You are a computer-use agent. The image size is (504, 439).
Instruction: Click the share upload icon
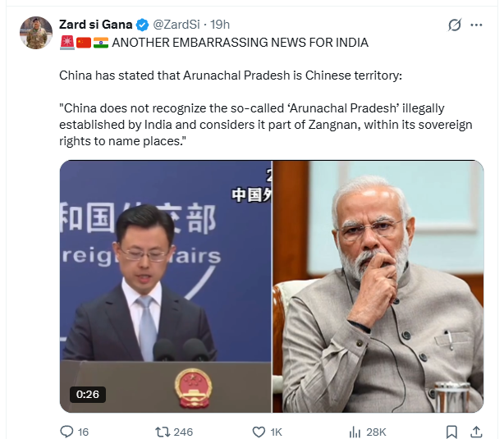[476, 432]
